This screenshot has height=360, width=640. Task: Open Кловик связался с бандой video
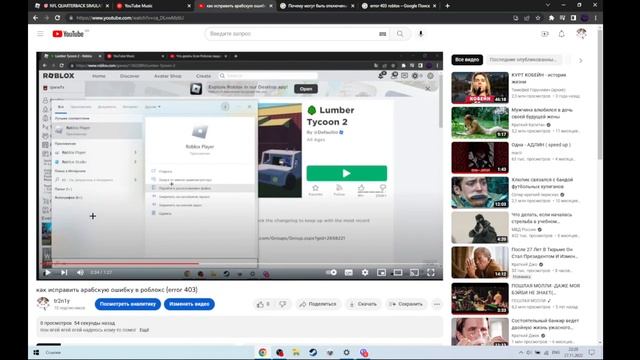480,192
